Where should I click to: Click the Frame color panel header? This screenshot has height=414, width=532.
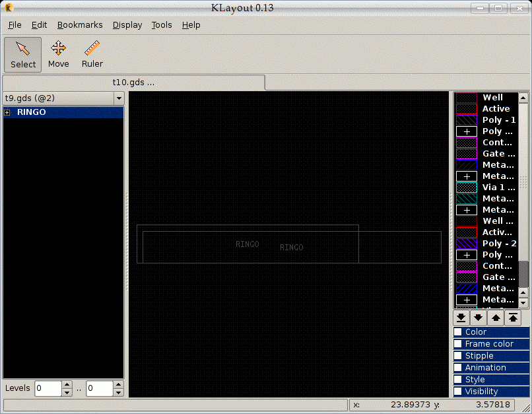[x=489, y=344]
